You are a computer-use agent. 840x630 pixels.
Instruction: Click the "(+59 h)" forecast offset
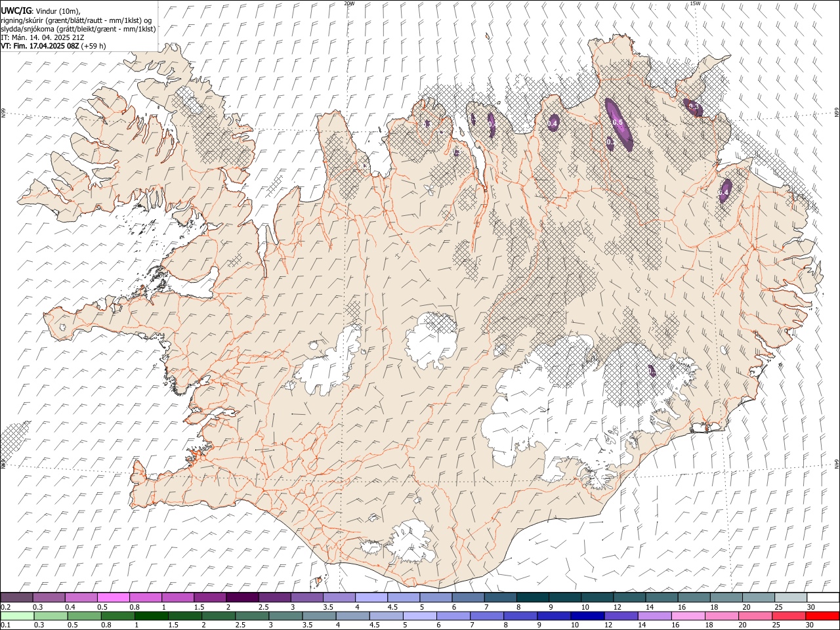[x=93, y=46]
